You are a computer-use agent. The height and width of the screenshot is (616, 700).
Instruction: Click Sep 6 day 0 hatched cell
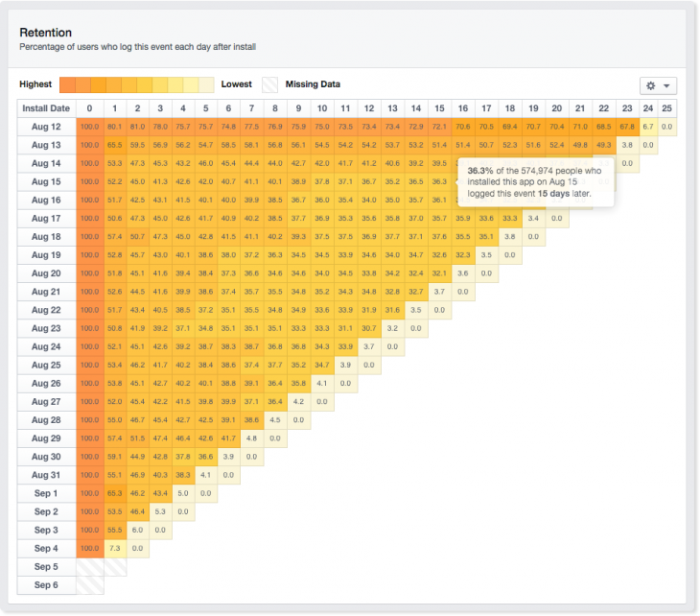90,584
